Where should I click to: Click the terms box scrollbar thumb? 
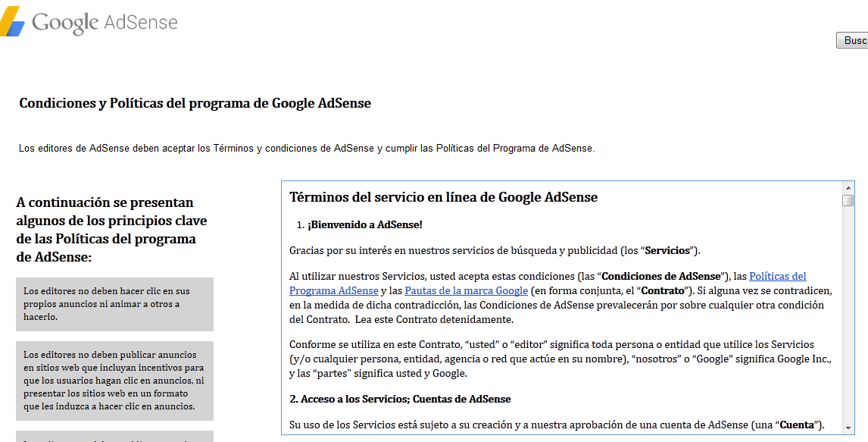pyautogui.click(x=848, y=200)
